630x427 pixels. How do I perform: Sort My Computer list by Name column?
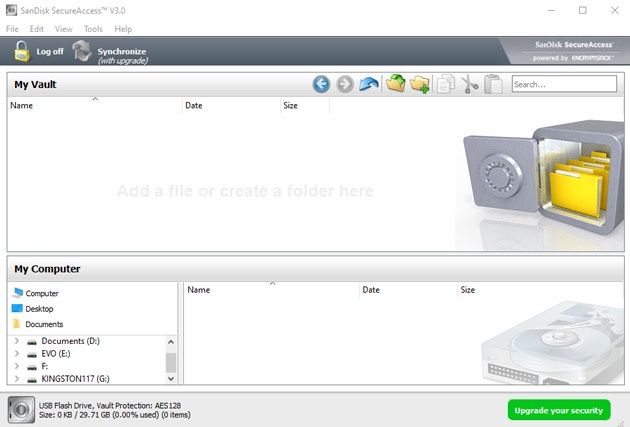click(x=272, y=290)
